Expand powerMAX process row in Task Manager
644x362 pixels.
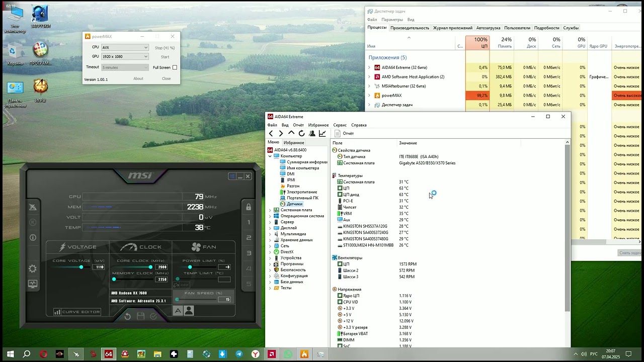coord(369,96)
